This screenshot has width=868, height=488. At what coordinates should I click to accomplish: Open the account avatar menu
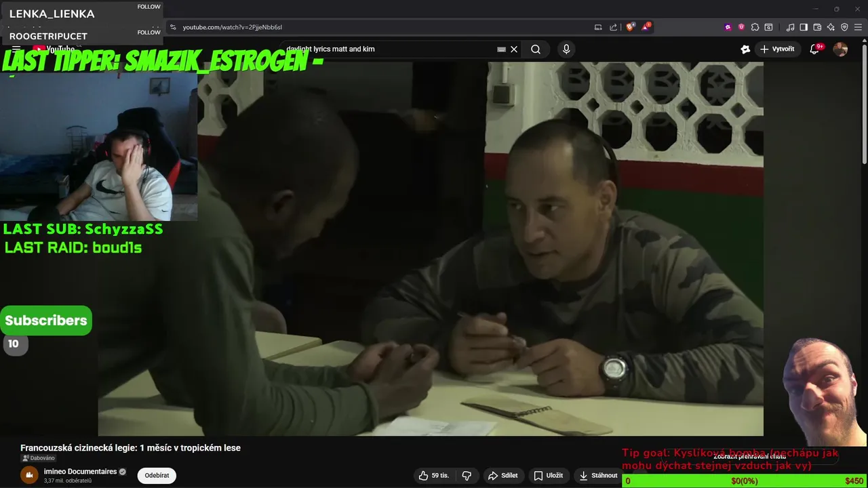click(x=840, y=49)
